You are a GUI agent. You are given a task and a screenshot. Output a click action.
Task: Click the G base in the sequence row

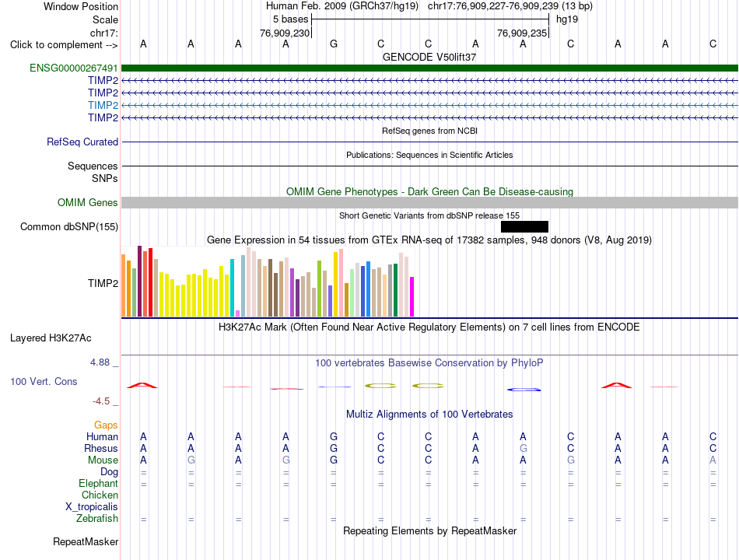coord(334,44)
